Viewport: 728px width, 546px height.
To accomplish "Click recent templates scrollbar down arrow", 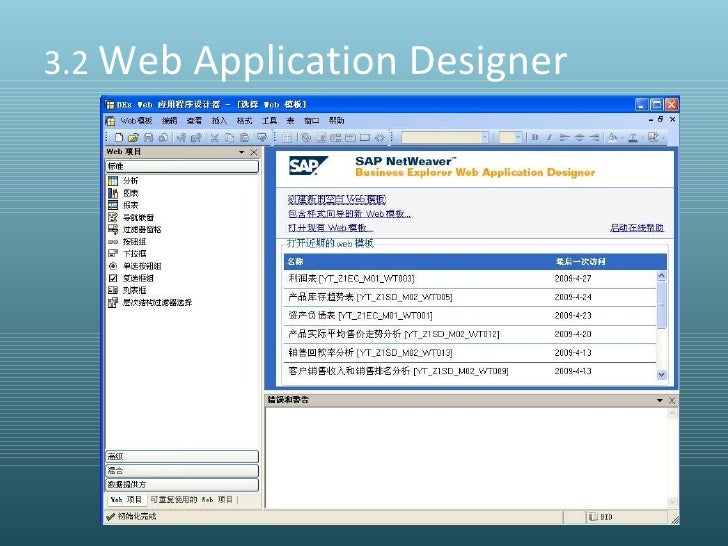I will click(x=662, y=375).
